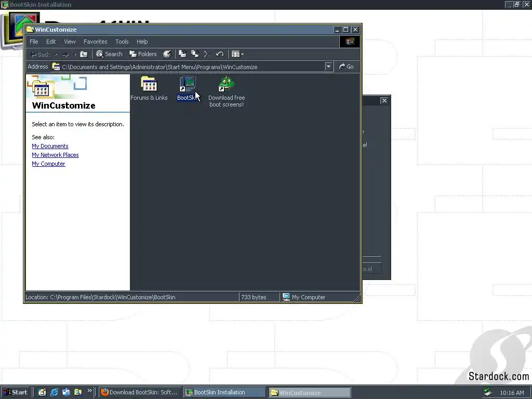Click the address bar path field
Viewport: 532px width, 399px height.
click(192, 67)
